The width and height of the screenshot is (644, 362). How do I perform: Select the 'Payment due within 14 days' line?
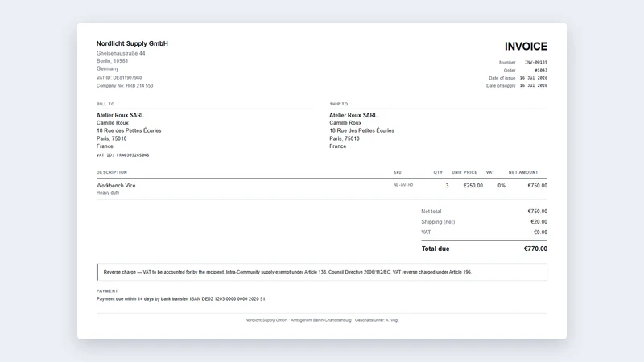tap(182, 299)
